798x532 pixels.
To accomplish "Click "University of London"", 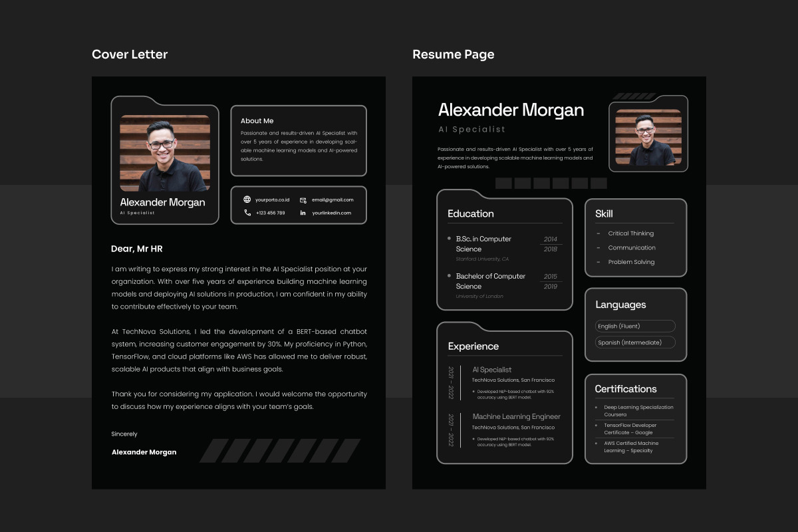I will tap(479, 296).
